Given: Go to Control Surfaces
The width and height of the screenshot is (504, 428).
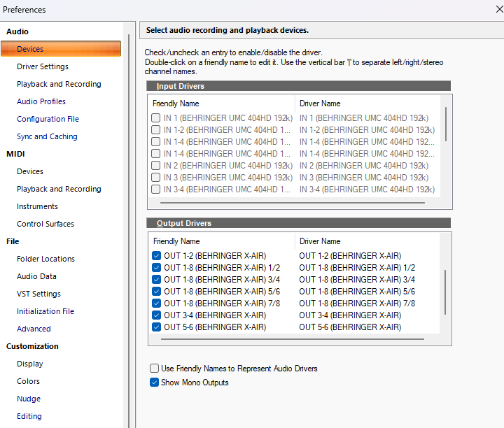Looking at the screenshot, I should click(45, 224).
